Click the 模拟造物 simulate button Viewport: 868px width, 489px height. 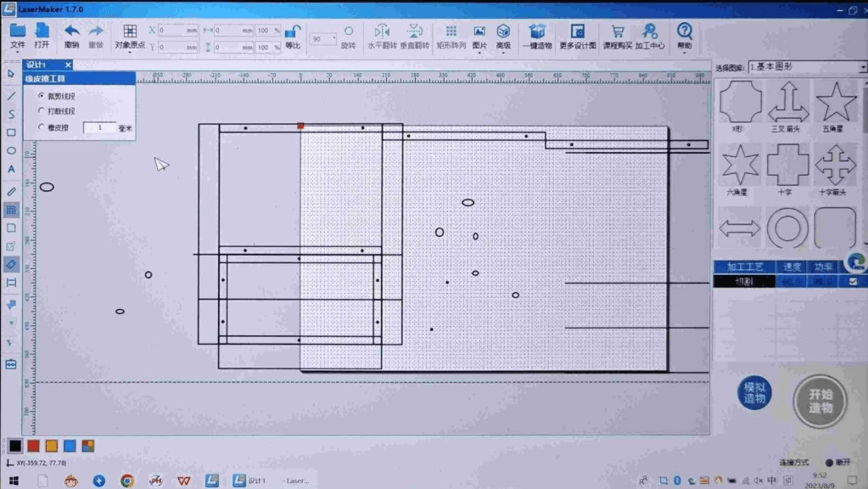[753, 392]
